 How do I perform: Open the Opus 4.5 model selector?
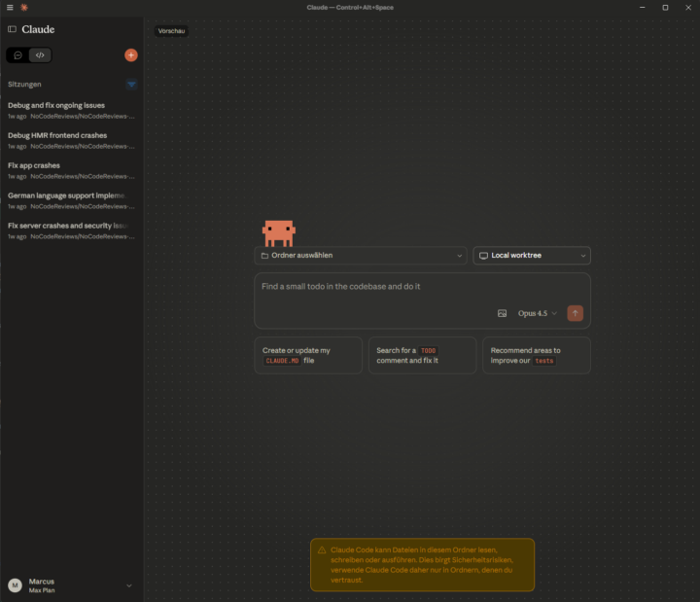coord(537,313)
